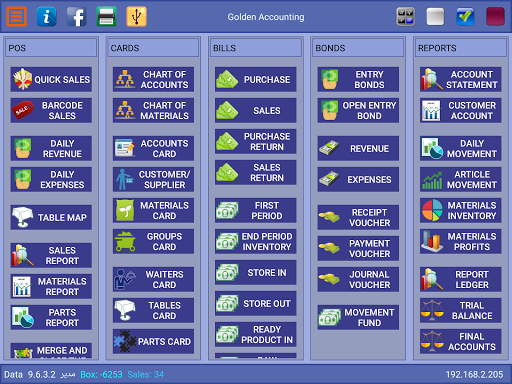
Task: Click the white blank square button
Action: 435,16
